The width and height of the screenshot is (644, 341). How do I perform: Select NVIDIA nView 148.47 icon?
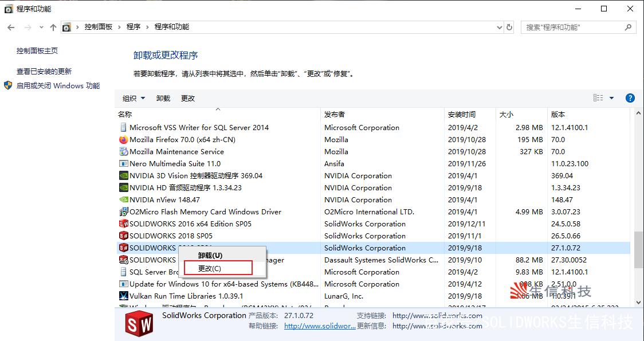coord(123,199)
